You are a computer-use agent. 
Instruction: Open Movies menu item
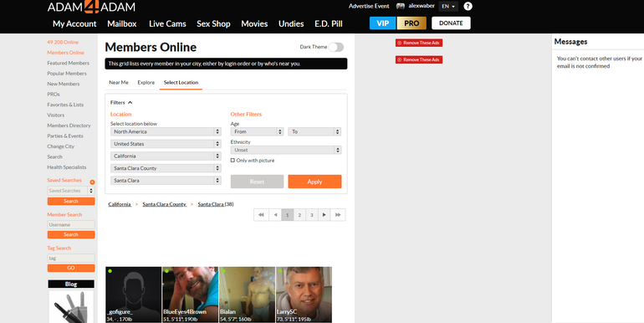tap(254, 23)
